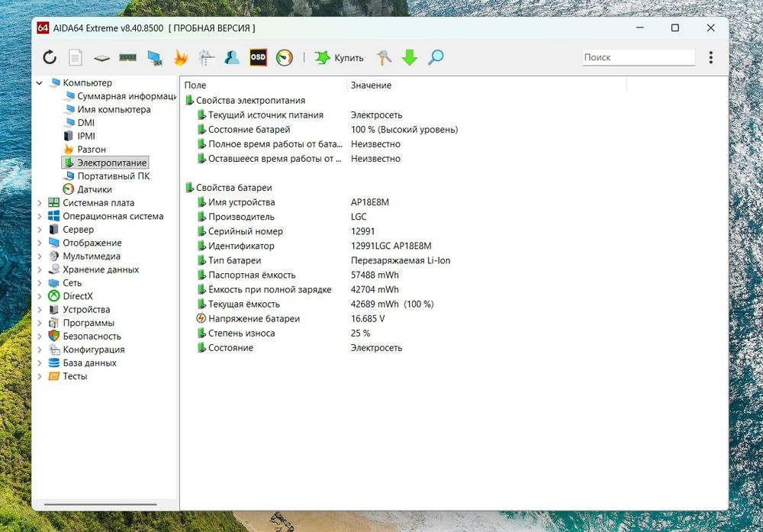Select Суммарная информация in the tree
Image resolution: width=763 pixels, height=532 pixels.
121,96
